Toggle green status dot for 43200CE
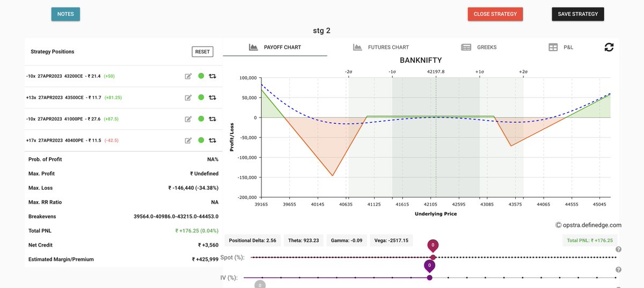 [x=201, y=76]
